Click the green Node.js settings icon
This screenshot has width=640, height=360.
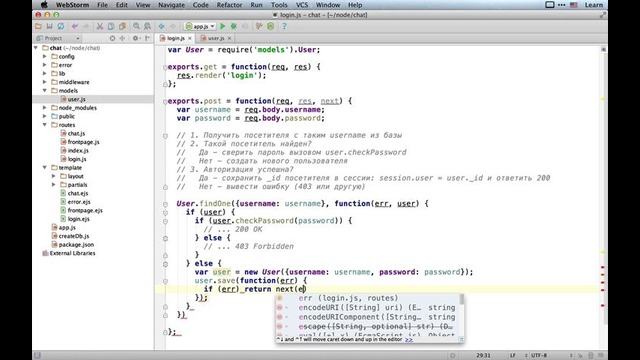click(x=270, y=27)
